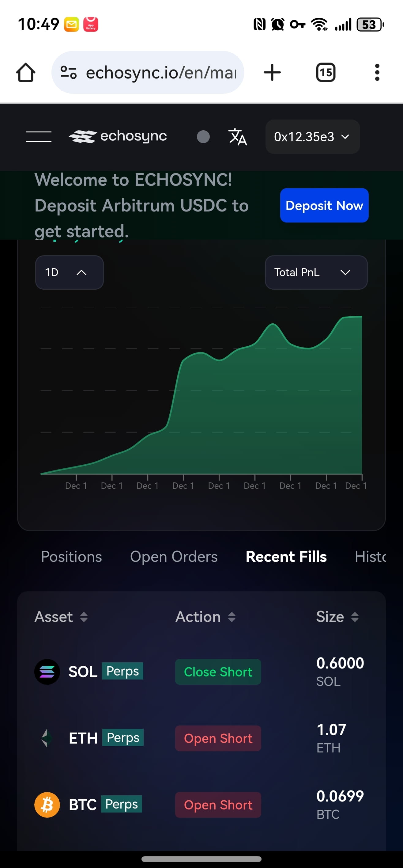Image resolution: width=403 pixels, height=868 pixels.
Task: Collapse the 1D timeframe selector
Action: pyautogui.click(x=69, y=272)
